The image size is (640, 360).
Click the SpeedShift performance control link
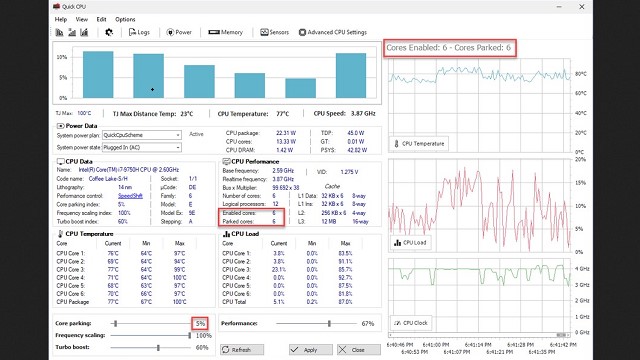130,196
